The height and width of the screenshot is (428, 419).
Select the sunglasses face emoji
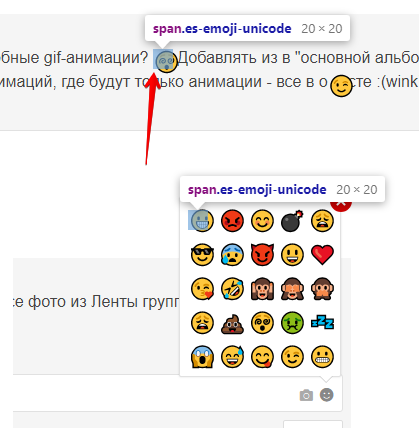point(202,255)
